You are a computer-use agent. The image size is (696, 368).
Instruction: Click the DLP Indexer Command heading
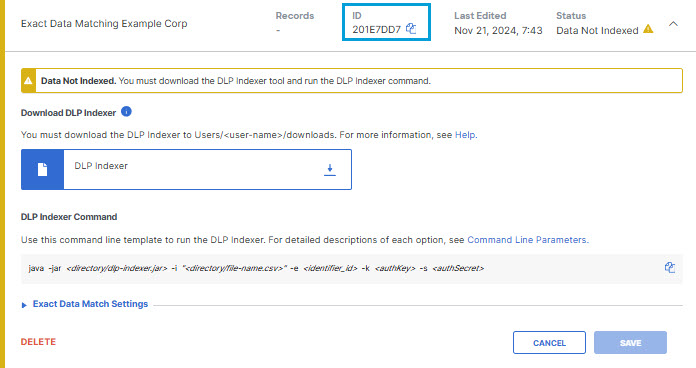pyautogui.click(x=69, y=217)
